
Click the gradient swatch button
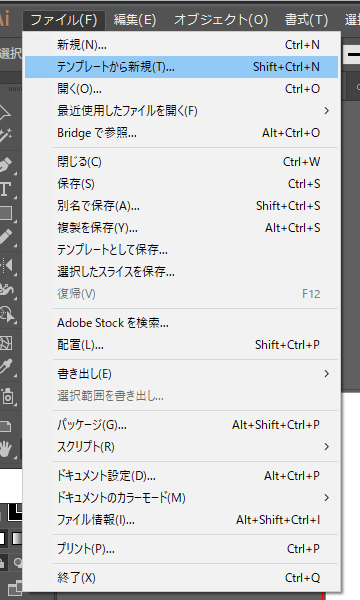click(17, 538)
